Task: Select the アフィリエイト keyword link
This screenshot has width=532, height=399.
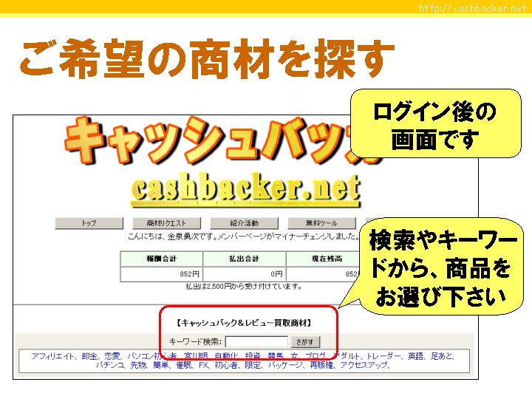Action: 52,356
